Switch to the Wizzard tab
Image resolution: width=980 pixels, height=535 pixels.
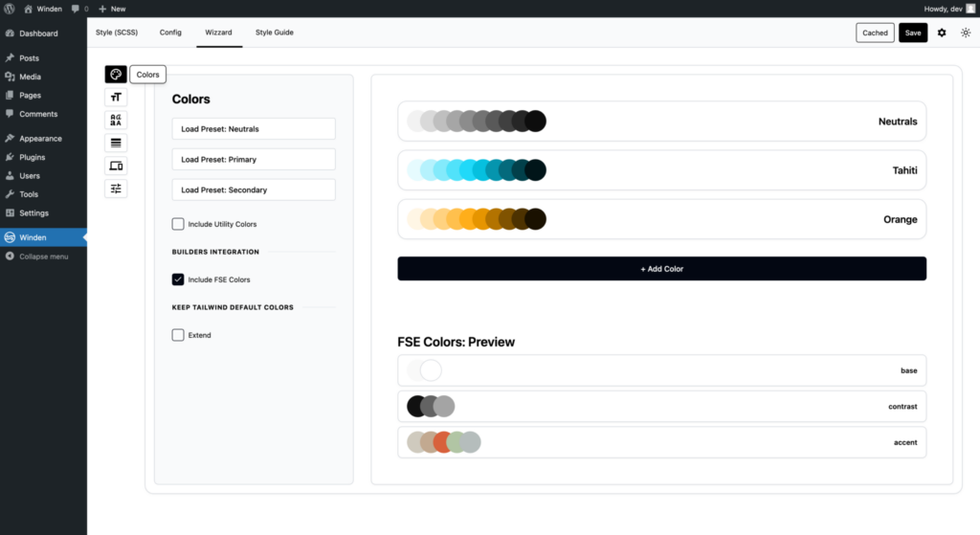tap(219, 33)
